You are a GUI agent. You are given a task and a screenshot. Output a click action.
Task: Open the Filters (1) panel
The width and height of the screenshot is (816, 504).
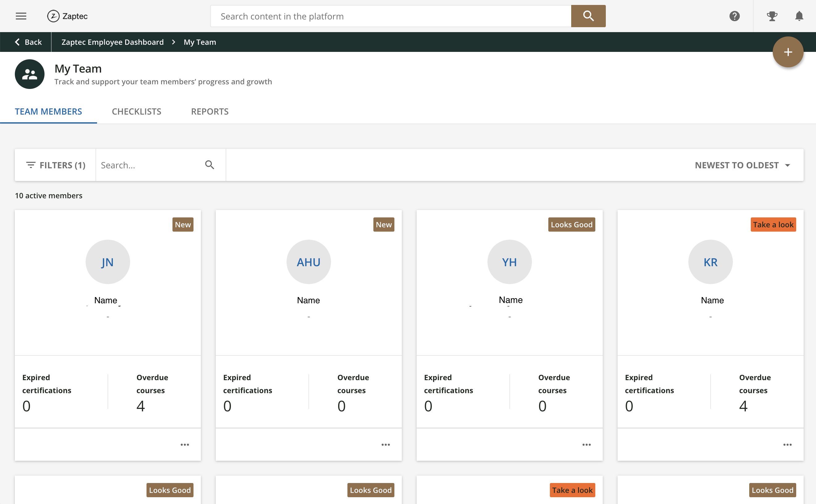56,165
